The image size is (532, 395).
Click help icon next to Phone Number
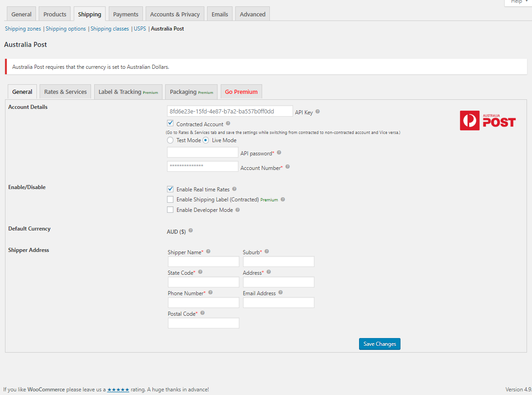pos(210,292)
